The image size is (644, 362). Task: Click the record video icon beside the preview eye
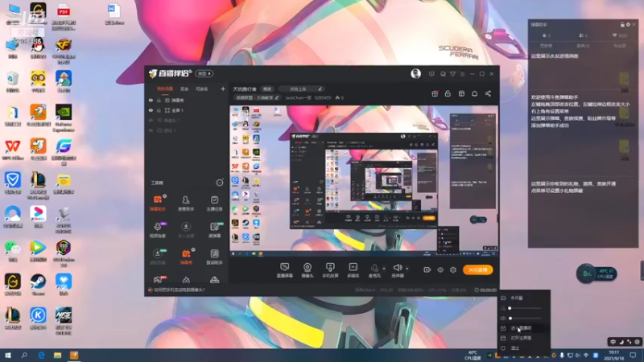(427, 269)
